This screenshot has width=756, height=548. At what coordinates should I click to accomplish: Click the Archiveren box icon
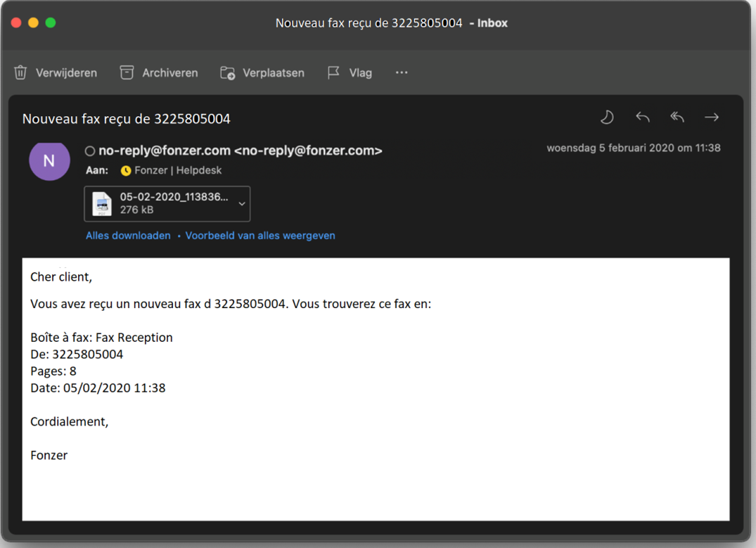[x=127, y=72]
